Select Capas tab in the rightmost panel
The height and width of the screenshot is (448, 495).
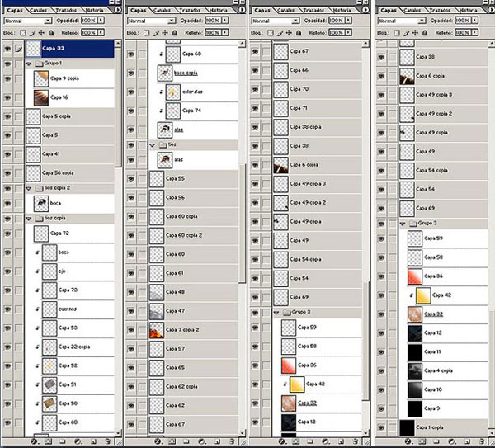(x=389, y=11)
